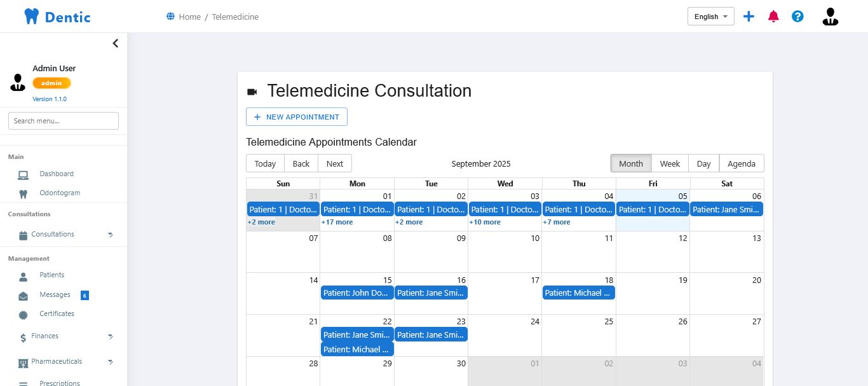Screen dimensions: 868x386
Task: Click the Certificates badge icon
Action: click(24, 315)
